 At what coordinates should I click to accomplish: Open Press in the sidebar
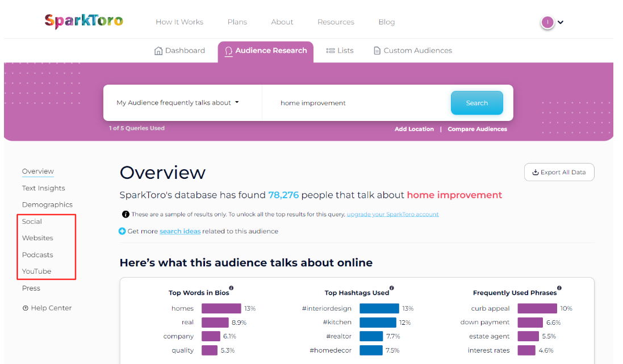(31, 288)
